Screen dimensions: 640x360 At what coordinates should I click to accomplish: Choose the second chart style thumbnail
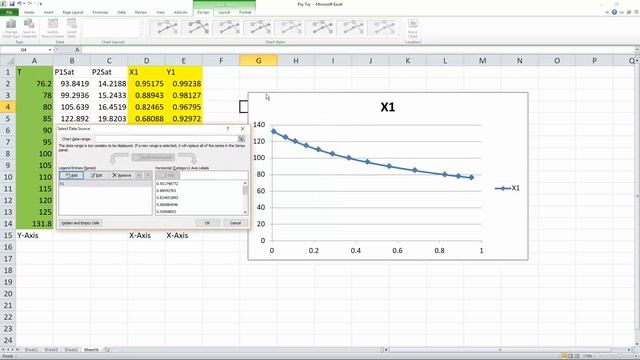pyautogui.click(x=197, y=28)
